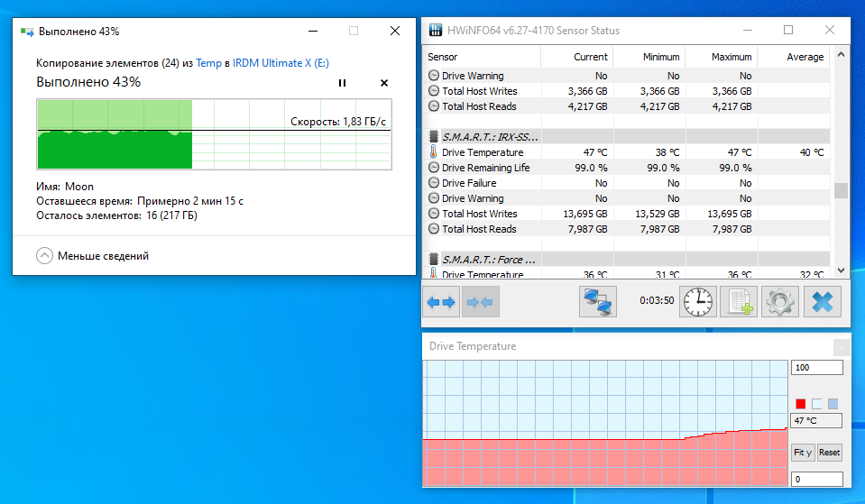The image size is (865, 504).
Task: Open the IRDM Ultimate X (E:) destination link
Action: coord(281,63)
